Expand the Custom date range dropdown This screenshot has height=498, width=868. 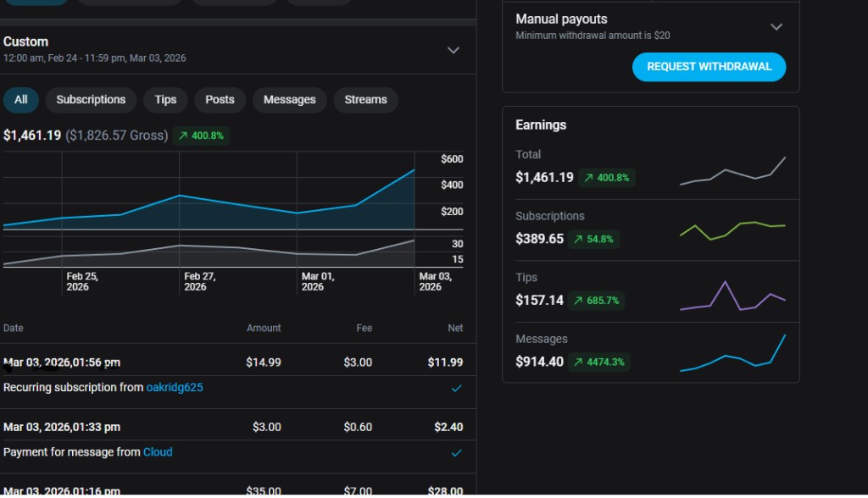pyautogui.click(x=453, y=50)
